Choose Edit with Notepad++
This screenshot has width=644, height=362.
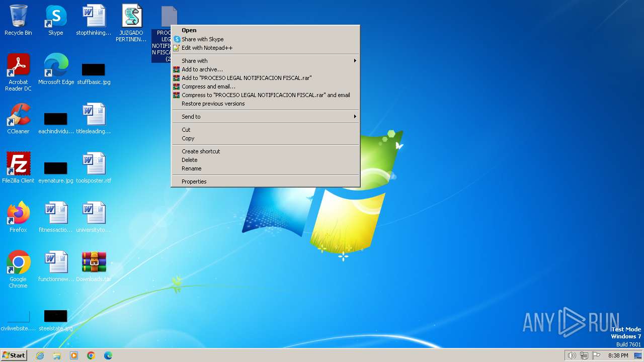tap(266, 48)
